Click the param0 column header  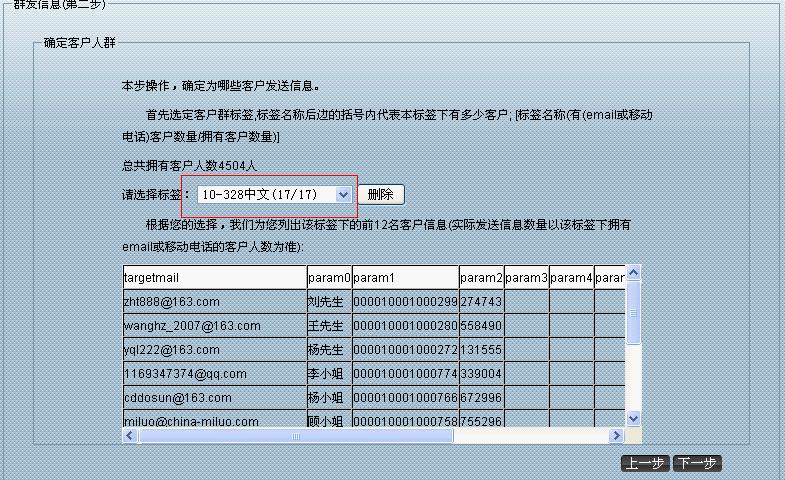click(x=329, y=277)
